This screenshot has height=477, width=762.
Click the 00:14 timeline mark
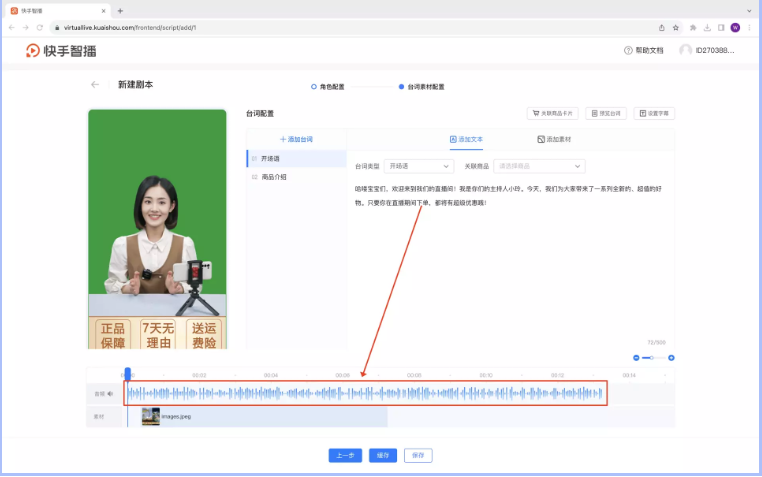coord(629,375)
